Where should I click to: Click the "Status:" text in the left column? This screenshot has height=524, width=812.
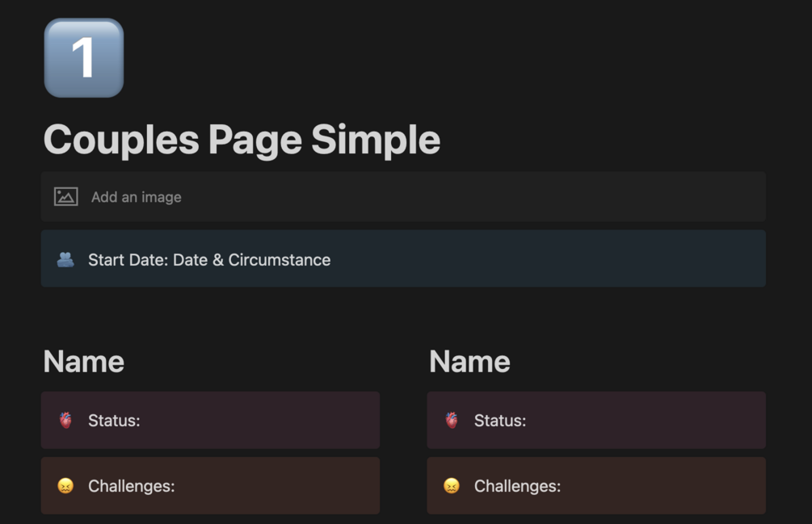(114, 421)
